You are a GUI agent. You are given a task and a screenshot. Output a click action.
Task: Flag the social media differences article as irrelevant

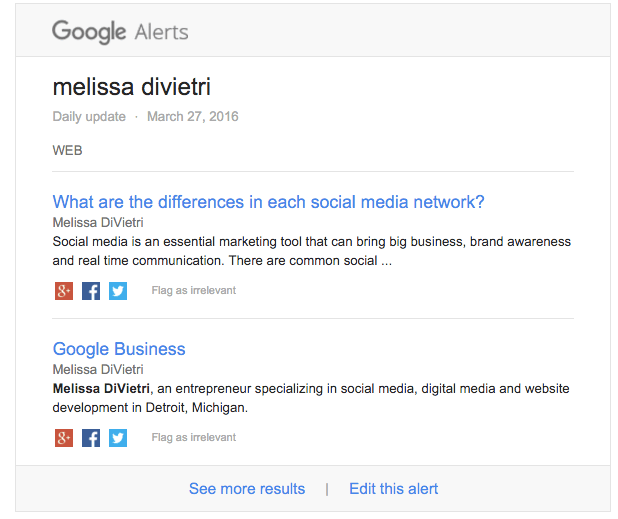click(x=194, y=291)
